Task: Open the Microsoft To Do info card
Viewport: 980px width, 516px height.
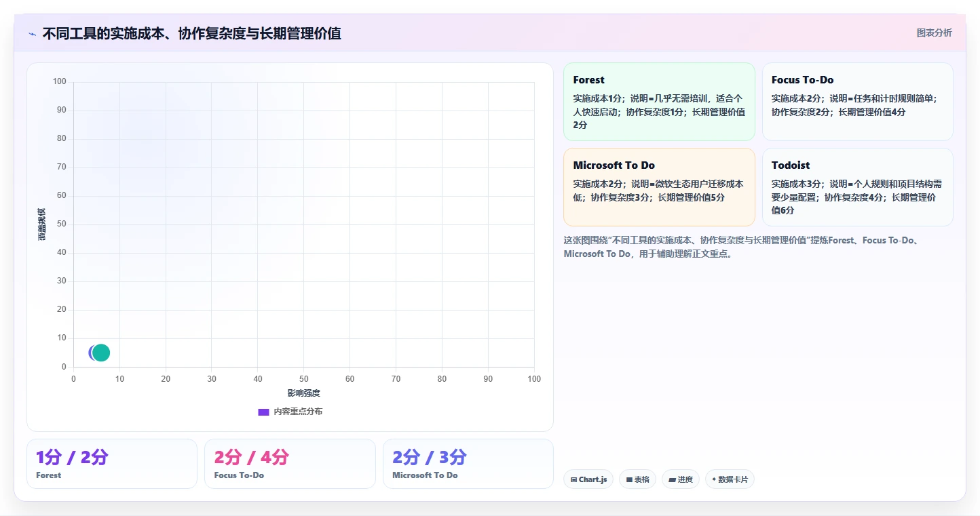Action: tap(659, 187)
